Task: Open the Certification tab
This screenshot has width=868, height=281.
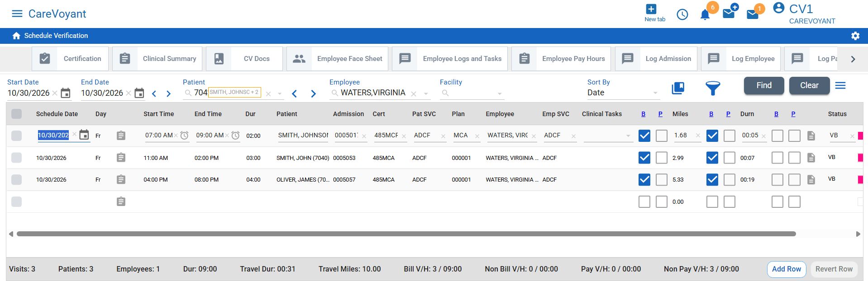Action: click(x=70, y=59)
